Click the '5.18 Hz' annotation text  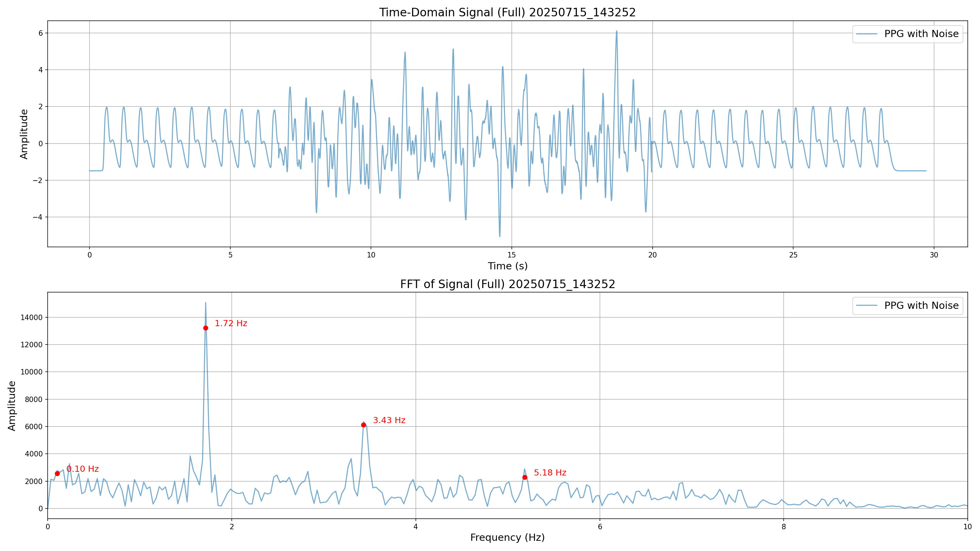550,473
